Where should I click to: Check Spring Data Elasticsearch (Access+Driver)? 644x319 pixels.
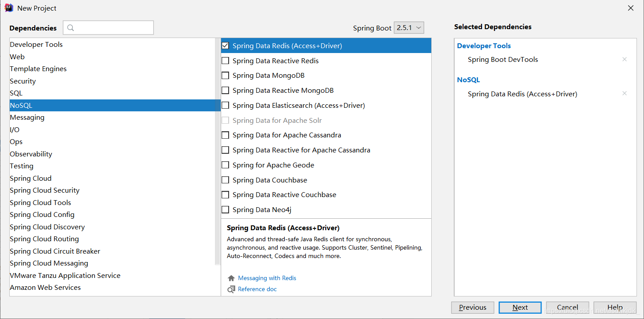coord(226,105)
